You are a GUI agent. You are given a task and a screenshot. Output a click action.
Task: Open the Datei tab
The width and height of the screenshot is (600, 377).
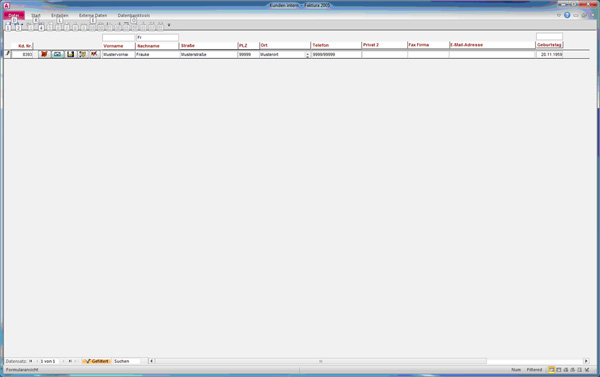point(14,15)
